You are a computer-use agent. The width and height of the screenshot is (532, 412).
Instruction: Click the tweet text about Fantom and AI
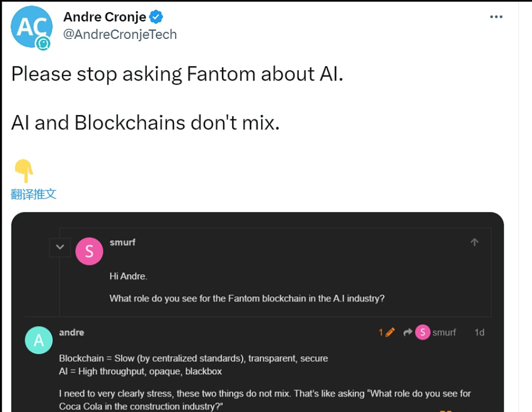click(177, 74)
